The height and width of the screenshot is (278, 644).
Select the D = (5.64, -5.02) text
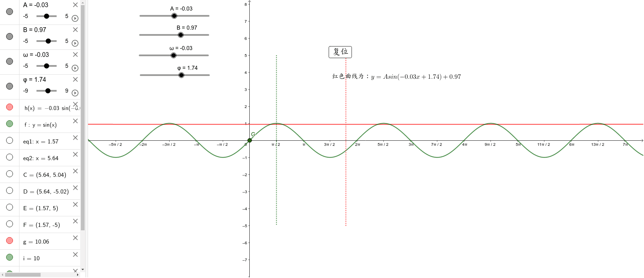click(x=46, y=191)
